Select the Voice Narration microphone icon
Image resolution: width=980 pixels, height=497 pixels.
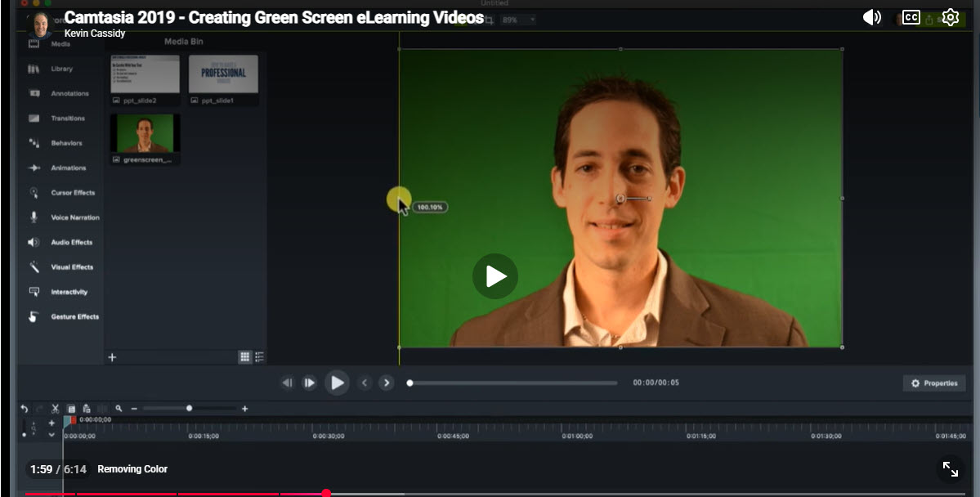(x=34, y=217)
